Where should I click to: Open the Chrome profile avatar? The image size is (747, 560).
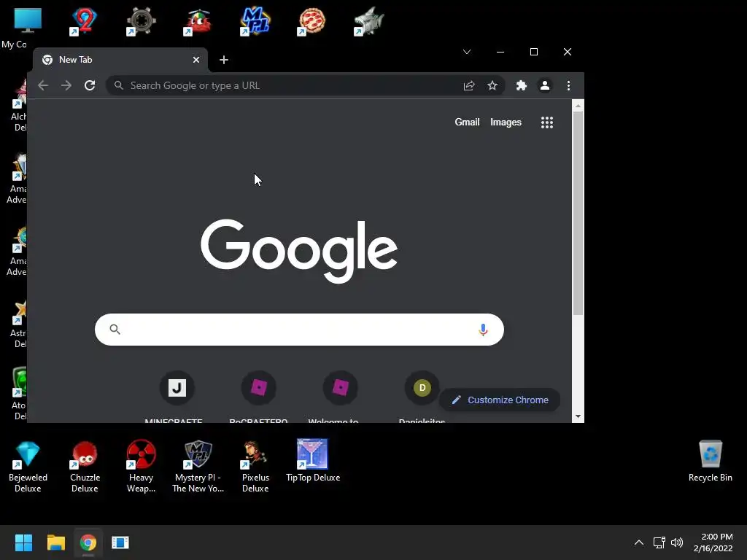tap(544, 85)
